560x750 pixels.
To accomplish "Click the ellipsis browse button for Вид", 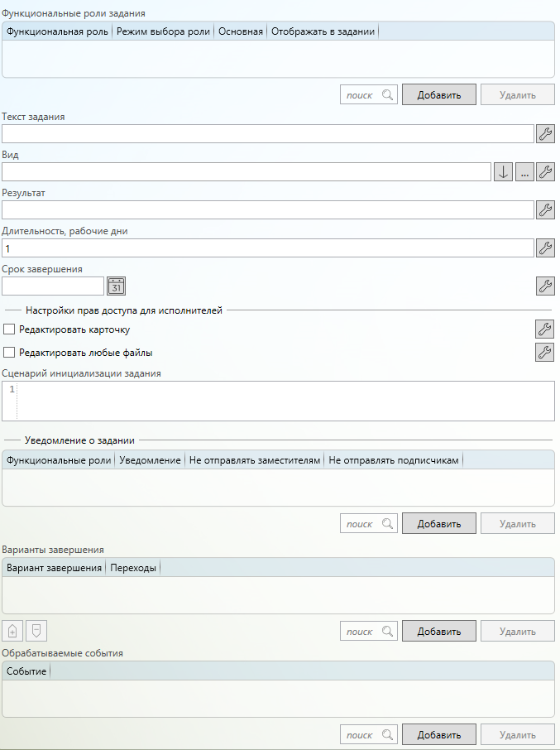I will [524, 171].
